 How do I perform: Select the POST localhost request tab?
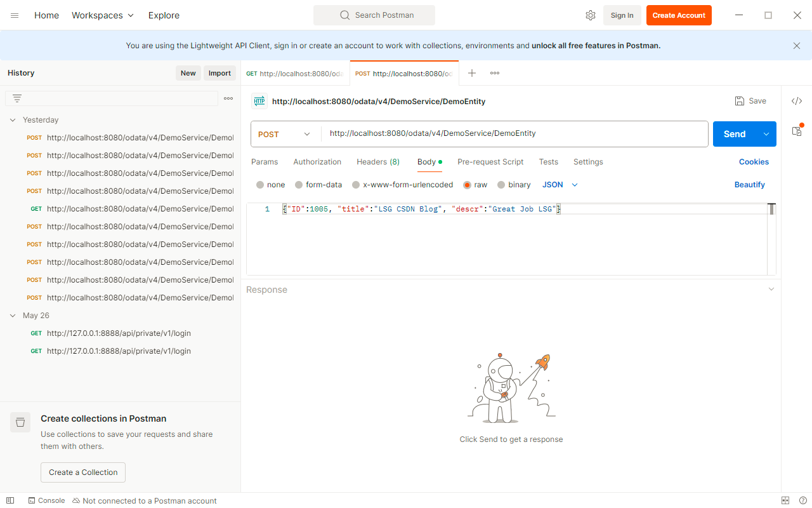coord(404,74)
